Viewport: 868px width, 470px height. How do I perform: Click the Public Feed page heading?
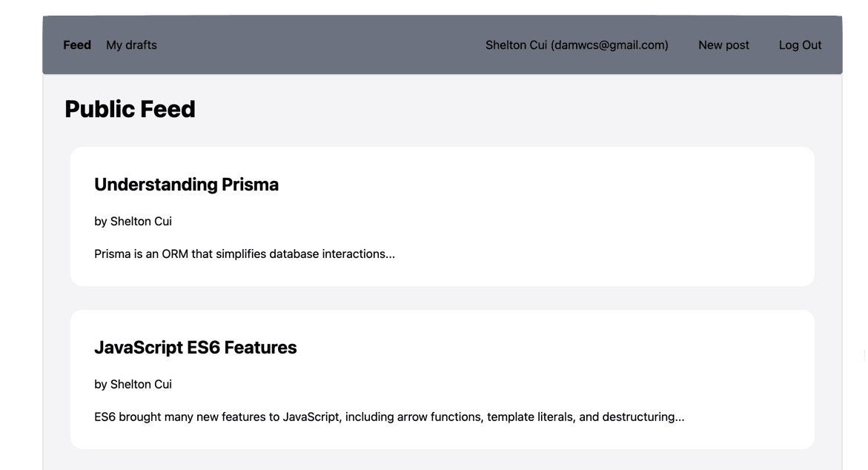[x=130, y=109]
